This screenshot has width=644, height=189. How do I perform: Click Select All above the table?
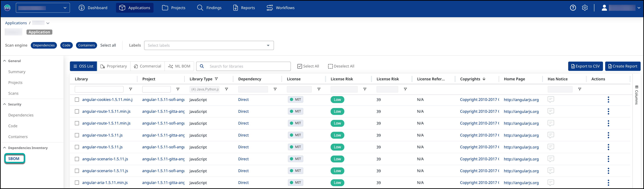pyautogui.click(x=308, y=66)
